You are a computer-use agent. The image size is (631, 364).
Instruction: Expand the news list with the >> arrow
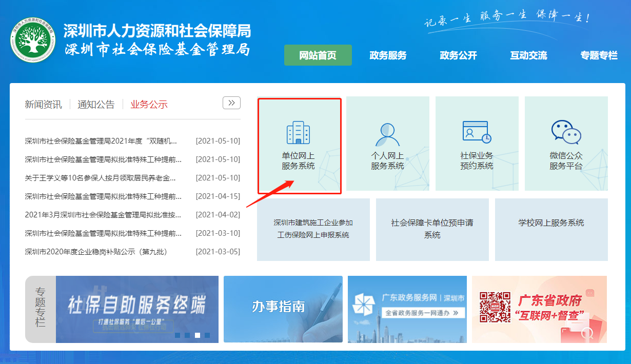(231, 103)
